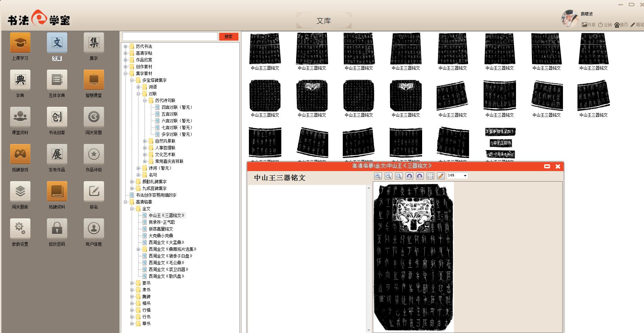Click the library search input field
This screenshot has width=644, height=333.
170,37
